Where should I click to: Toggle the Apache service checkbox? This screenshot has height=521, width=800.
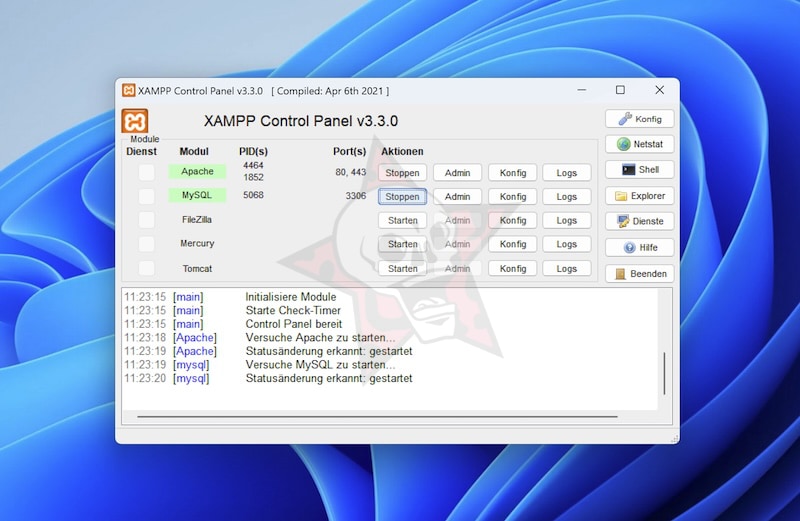146,172
